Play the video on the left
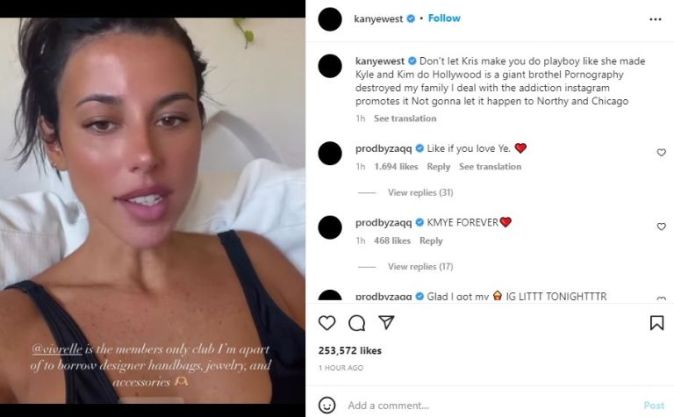674x417 pixels. pyautogui.click(x=153, y=211)
